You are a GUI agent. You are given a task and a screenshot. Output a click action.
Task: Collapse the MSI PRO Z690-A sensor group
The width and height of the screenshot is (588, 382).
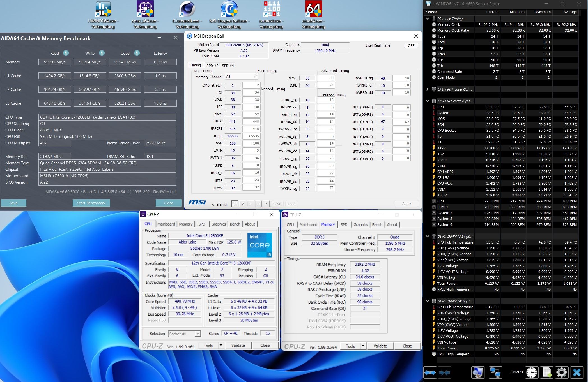(428, 101)
